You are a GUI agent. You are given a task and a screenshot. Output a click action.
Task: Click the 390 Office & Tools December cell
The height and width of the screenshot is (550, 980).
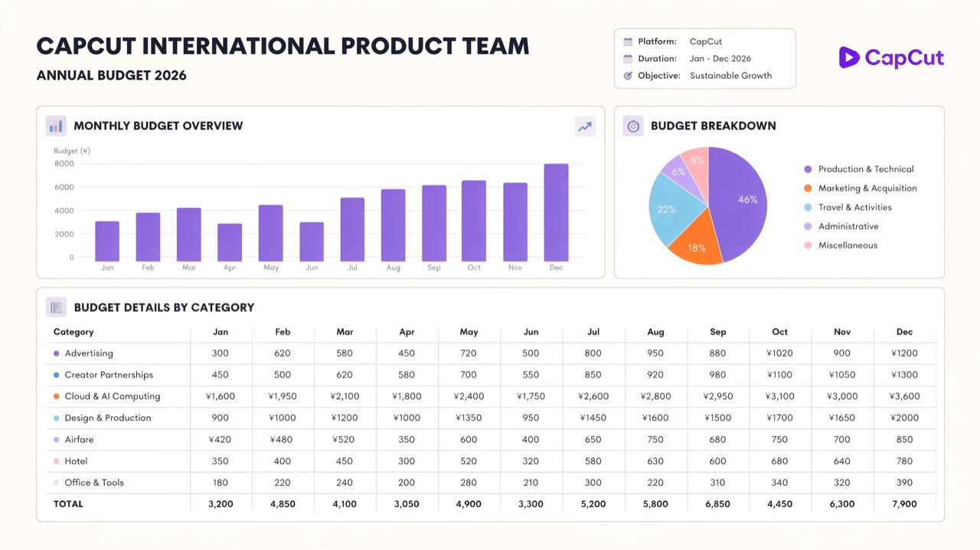[x=905, y=483]
